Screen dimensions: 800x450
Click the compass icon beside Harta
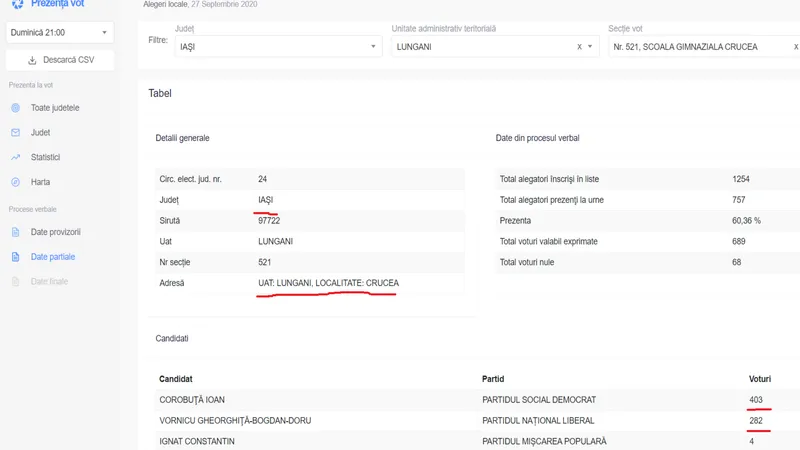pos(15,182)
